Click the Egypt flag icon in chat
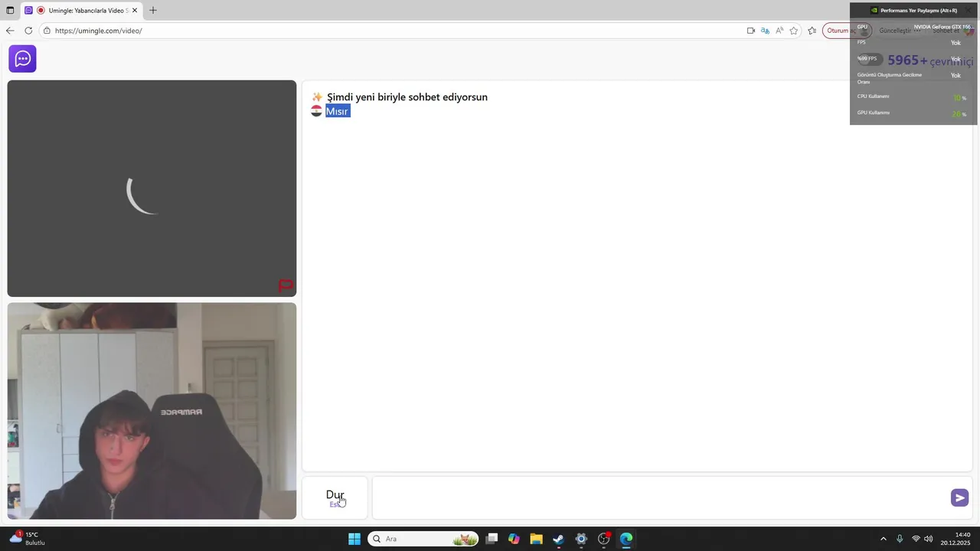The image size is (980, 551). point(316,111)
